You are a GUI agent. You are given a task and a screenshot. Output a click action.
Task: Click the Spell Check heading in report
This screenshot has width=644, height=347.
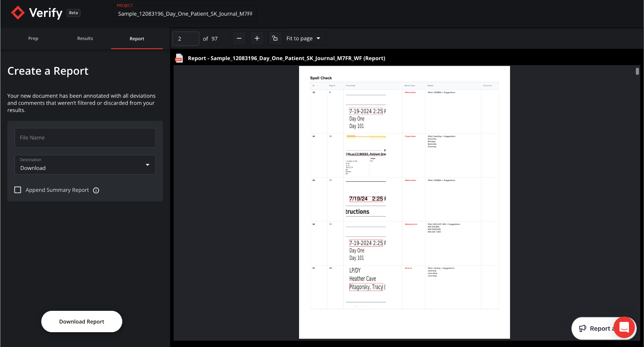321,78
